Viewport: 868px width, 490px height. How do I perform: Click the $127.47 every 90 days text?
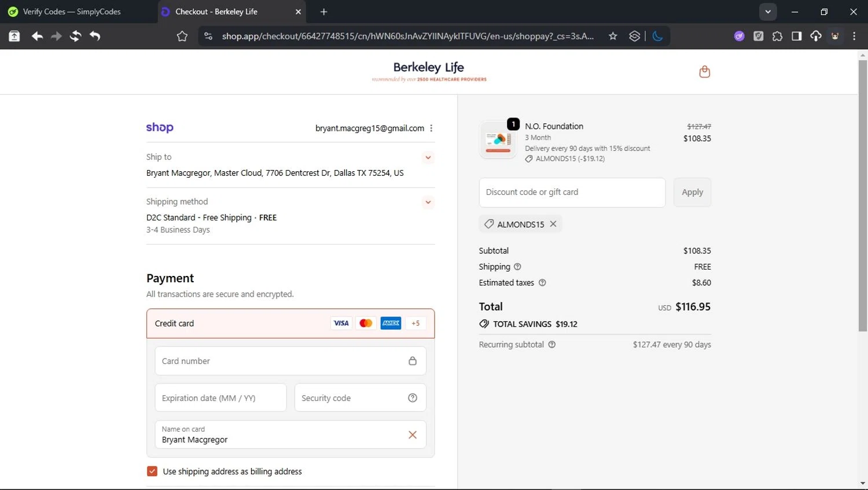coord(672,345)
